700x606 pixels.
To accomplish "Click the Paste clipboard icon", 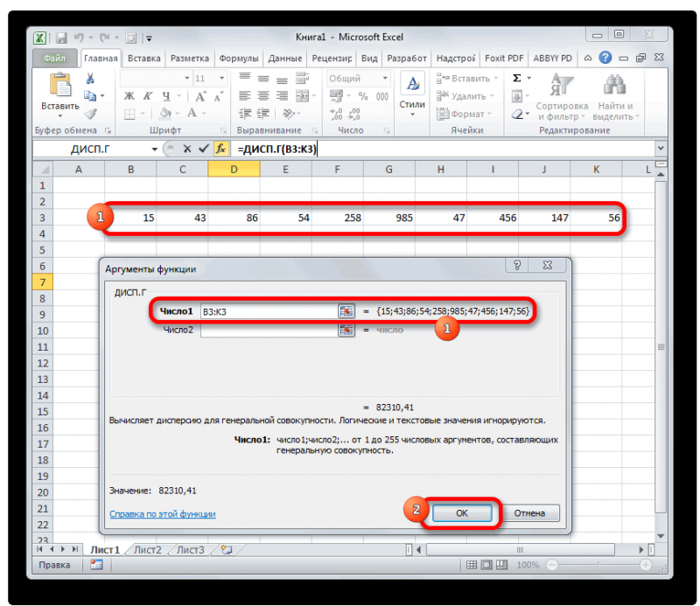I will [x=60, y=85].
